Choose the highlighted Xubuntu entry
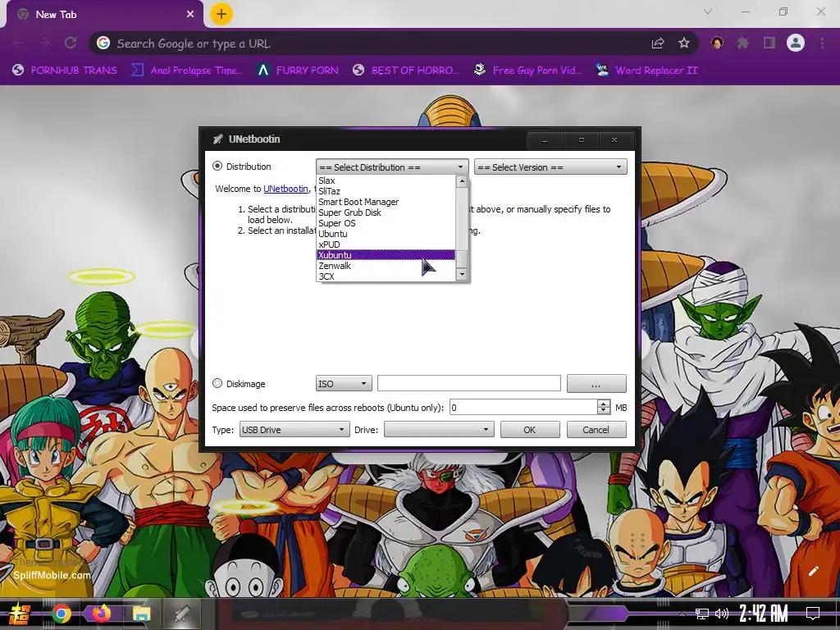Viewport: 840px width, 630px height. click(386, 255)
